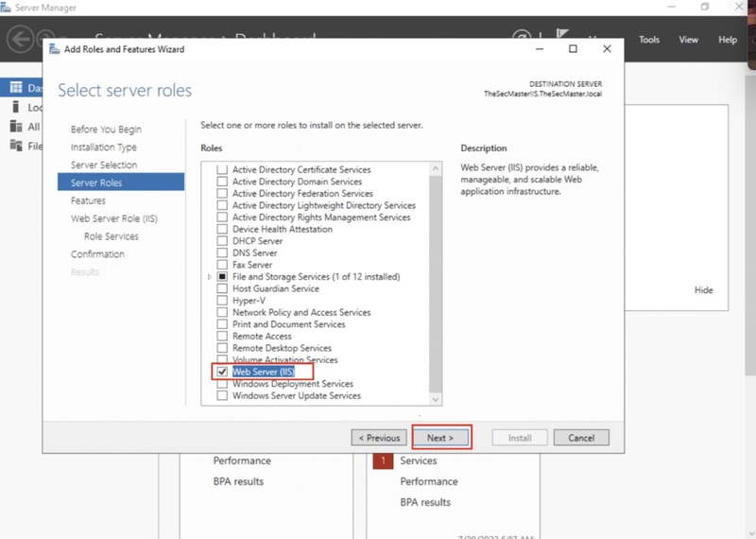Screen dimensions: 756x539
Task: Open Performance link in left dashboard tile
Action: [x=242, y=461]
